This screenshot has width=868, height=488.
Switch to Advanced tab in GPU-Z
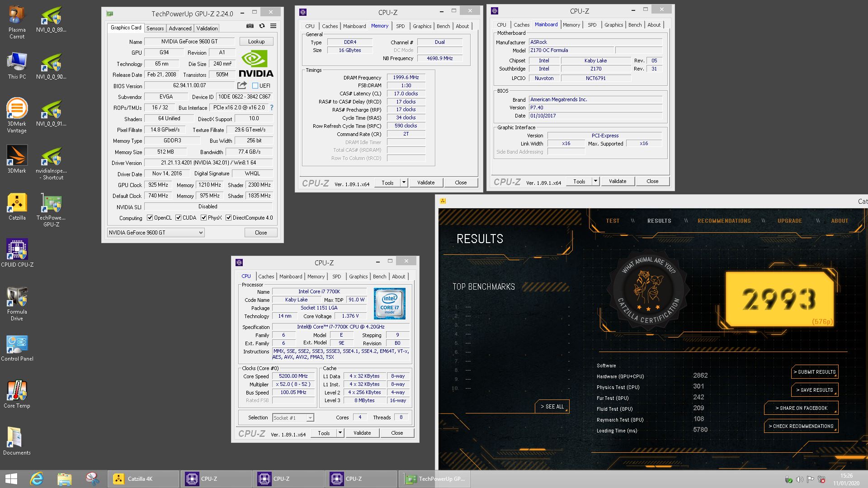coord(180,28)
